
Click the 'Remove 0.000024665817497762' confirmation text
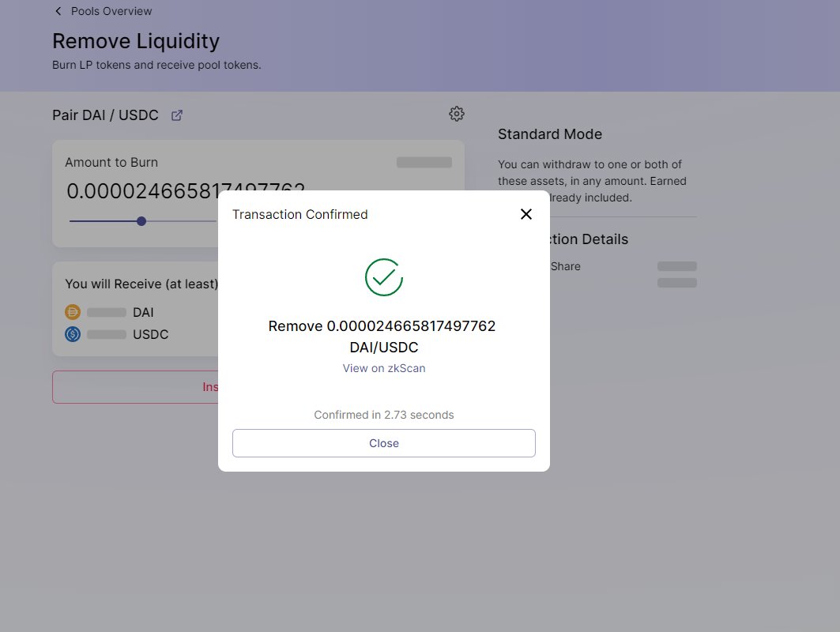tap(382, 325)
